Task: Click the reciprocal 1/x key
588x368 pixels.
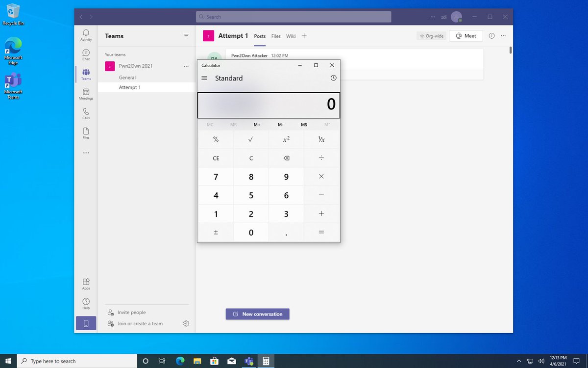Action: [321, 139]
